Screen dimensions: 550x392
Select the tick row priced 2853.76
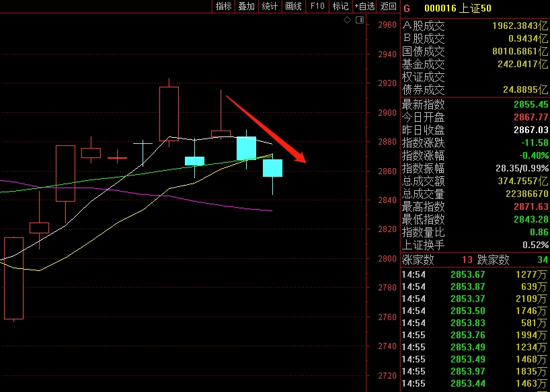pos(475,336)
